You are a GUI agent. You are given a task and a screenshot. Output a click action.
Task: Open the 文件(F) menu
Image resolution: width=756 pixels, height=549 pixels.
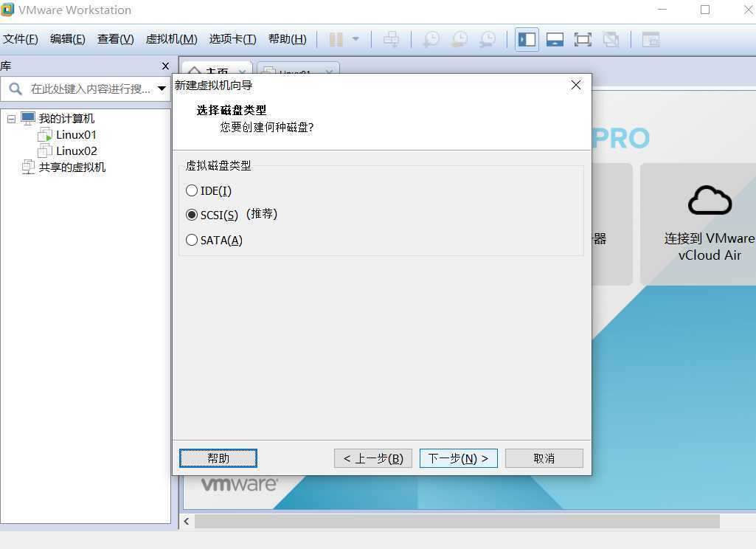coord(20,39)
